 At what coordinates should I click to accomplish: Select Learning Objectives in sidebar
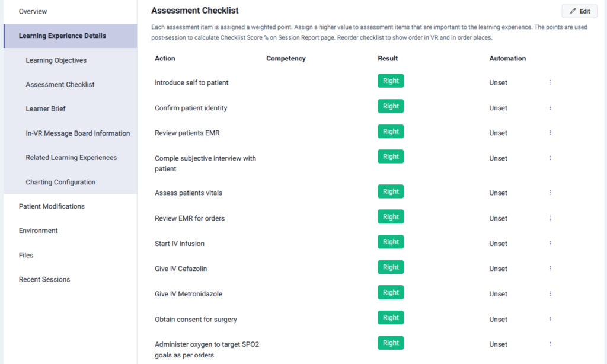pos(56,60)
